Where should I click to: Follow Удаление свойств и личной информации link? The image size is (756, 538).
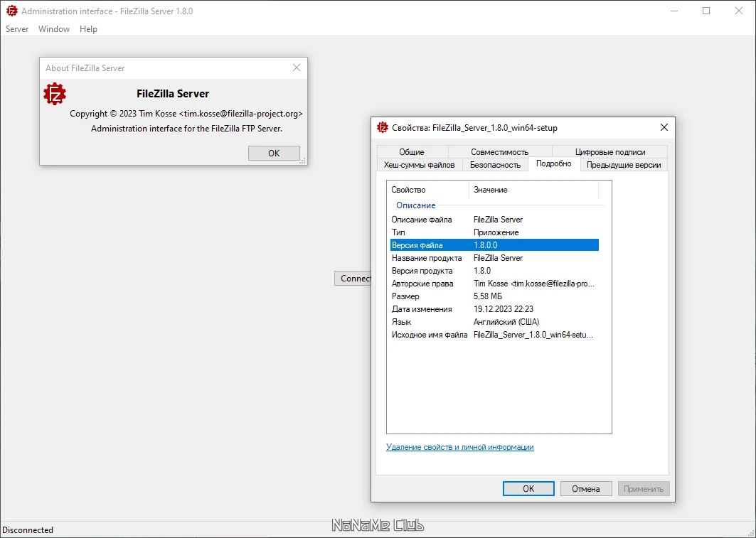click(x=460, y=447)
